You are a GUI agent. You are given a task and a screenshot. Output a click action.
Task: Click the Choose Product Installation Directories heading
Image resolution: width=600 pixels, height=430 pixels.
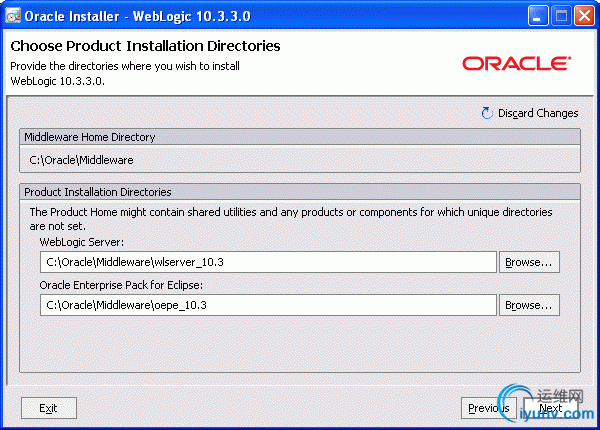tap(145, 46)
